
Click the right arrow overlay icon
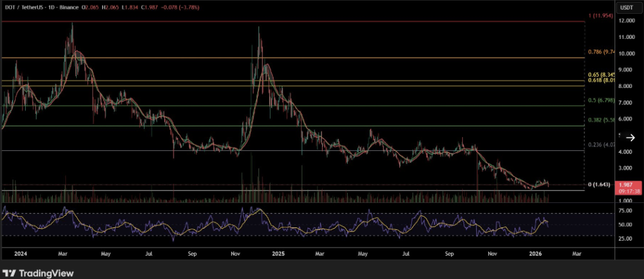(629, 141)
